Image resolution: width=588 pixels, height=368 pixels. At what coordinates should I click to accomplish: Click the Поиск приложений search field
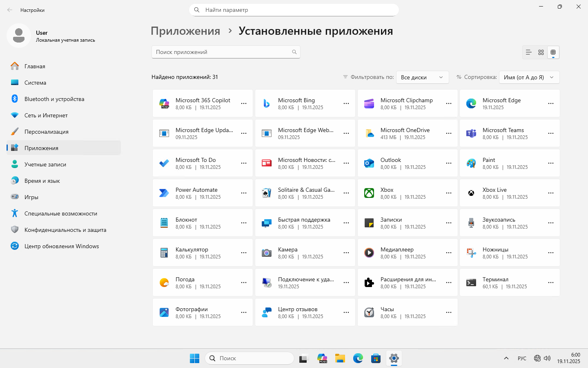(223, 52)
